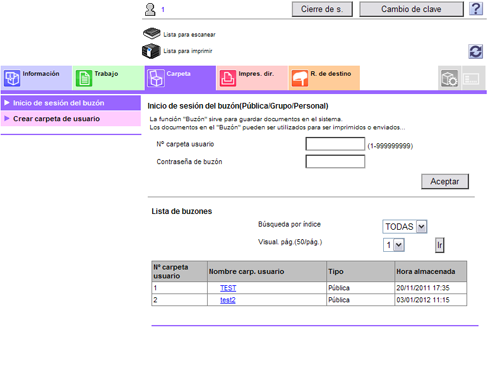Open the Impres. dir. tab
The height and width of the screenshot is (373, 500).
pyautogui.click(x=252, y=78)
